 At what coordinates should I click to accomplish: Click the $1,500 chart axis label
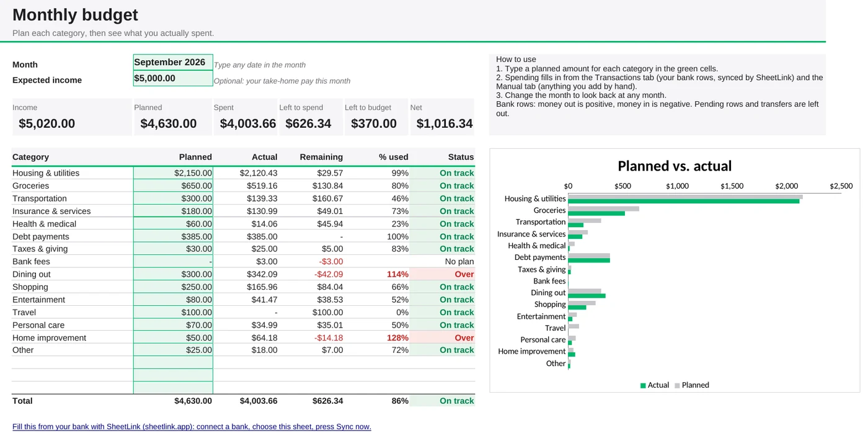pos(732,186)
